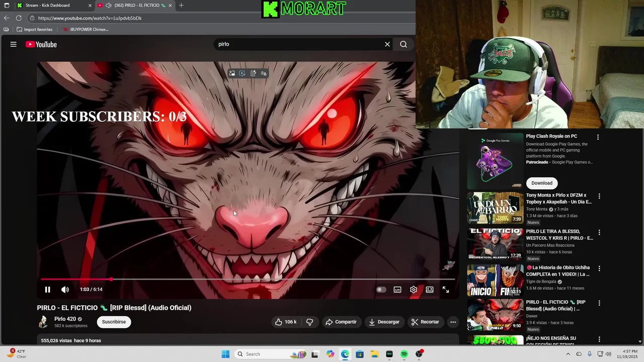The image size is (644, 362).
Task: Click the Edge video enhance overlay icon
Action: (243, 73)
